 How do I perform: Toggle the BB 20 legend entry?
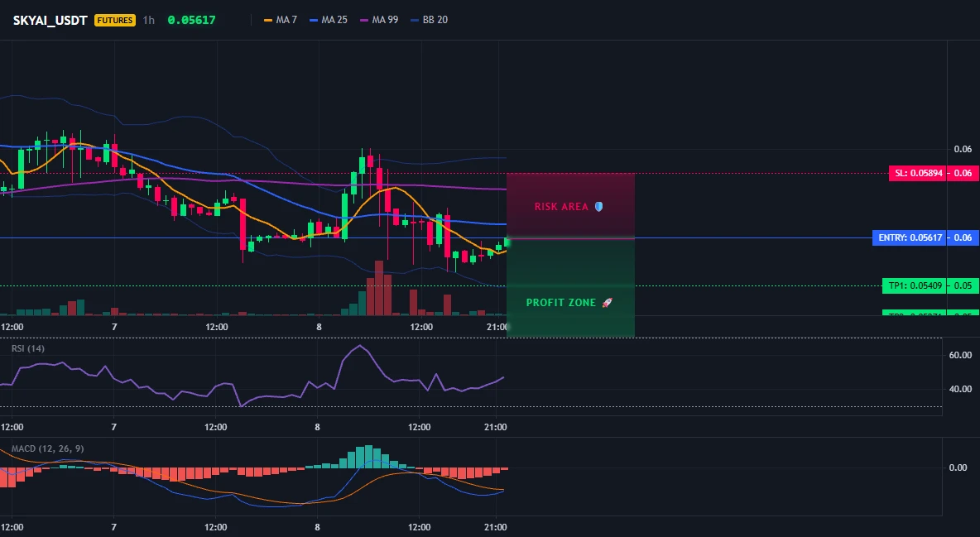pyautogui.click(x=430, y=20)
